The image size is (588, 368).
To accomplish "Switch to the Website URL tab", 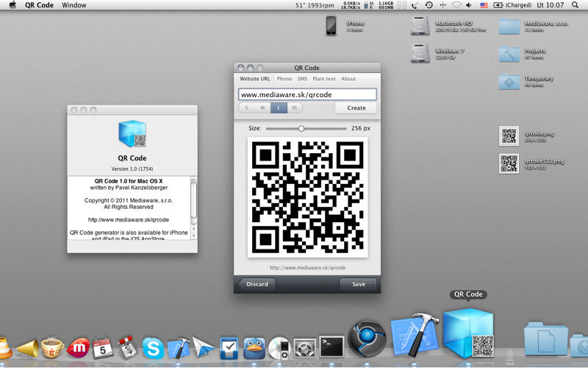I will click(x=254, y=79).
